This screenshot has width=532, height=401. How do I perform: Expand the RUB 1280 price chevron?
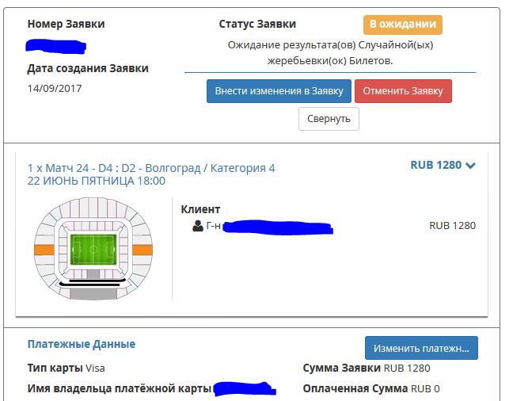pyautogui.click(x=470, y=166)
